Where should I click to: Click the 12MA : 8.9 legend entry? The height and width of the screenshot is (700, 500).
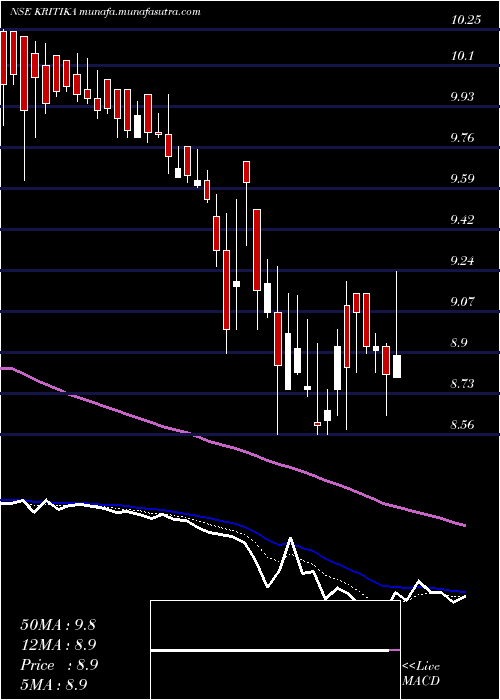(x=59, y=645)
